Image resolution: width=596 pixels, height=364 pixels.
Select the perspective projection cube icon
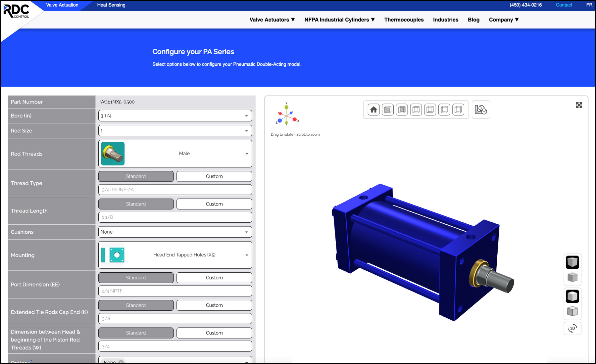click(572, 262)
